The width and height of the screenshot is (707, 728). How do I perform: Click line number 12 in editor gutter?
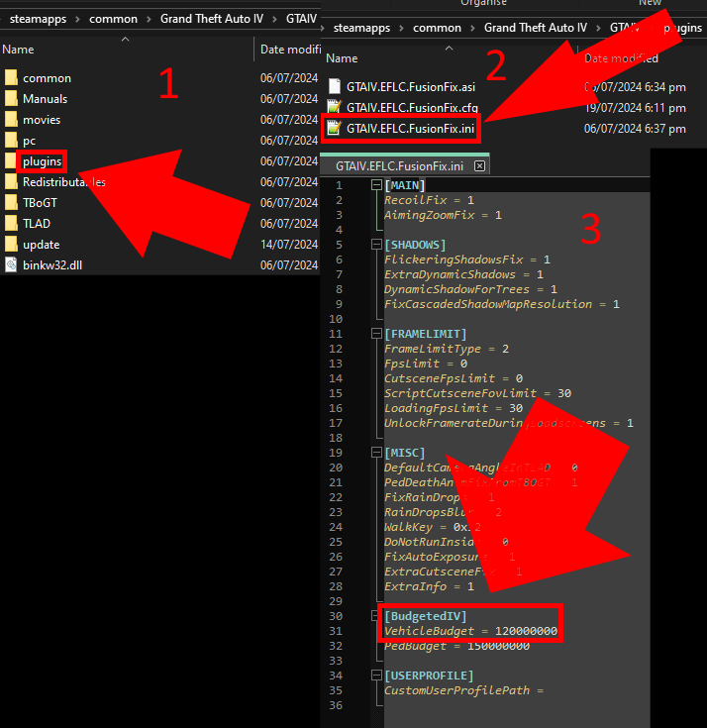point(336,349)
